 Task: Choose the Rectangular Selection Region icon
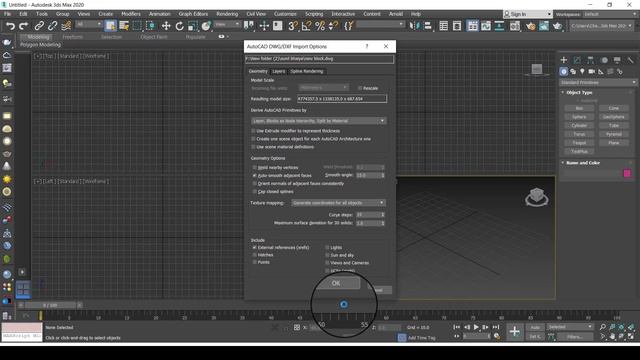coord(137,26)
